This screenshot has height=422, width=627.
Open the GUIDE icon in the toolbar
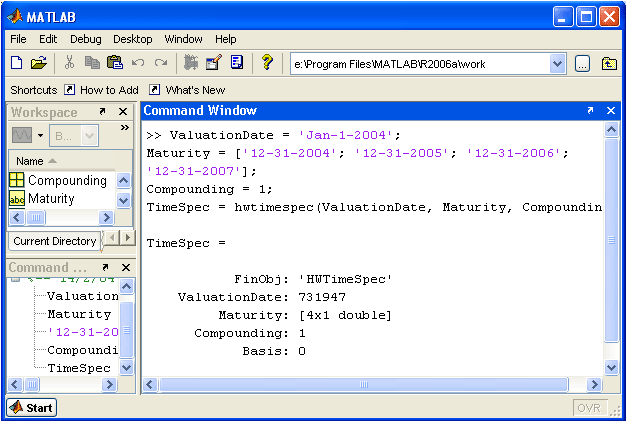click(214, 63)
